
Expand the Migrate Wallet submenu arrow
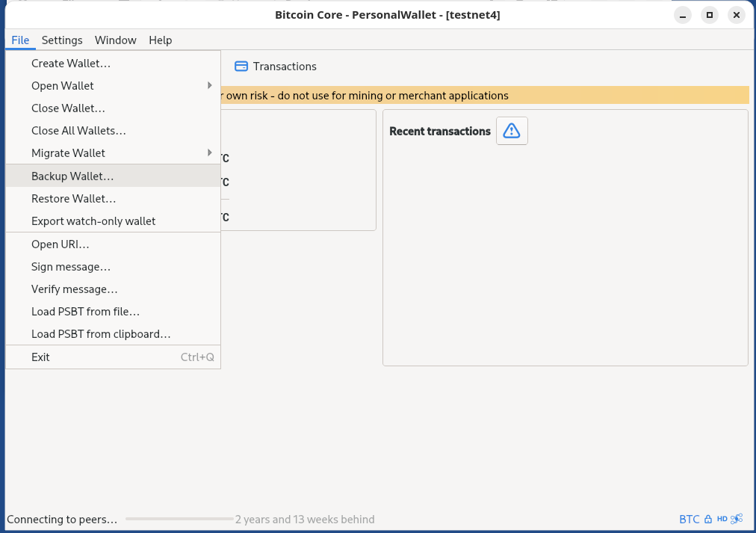(x=210, y=153)
